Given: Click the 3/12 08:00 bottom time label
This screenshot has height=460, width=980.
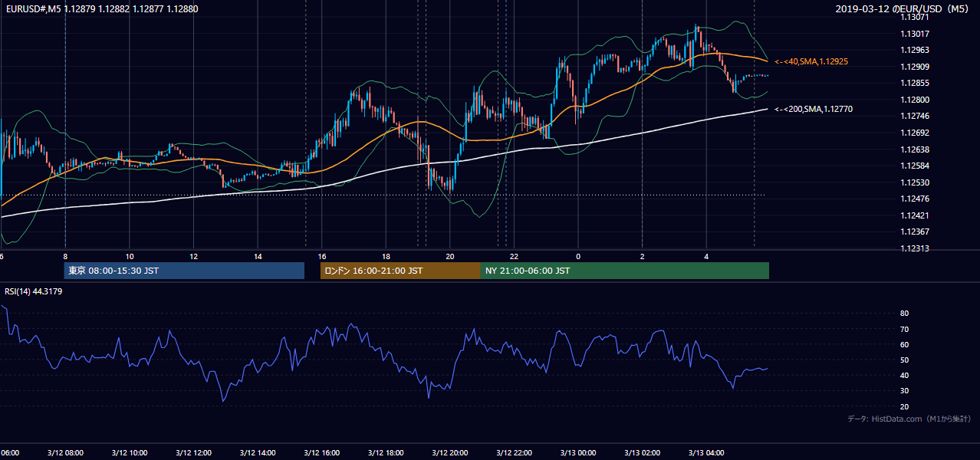Looking at the screenshot, I should tap(65, 453).
